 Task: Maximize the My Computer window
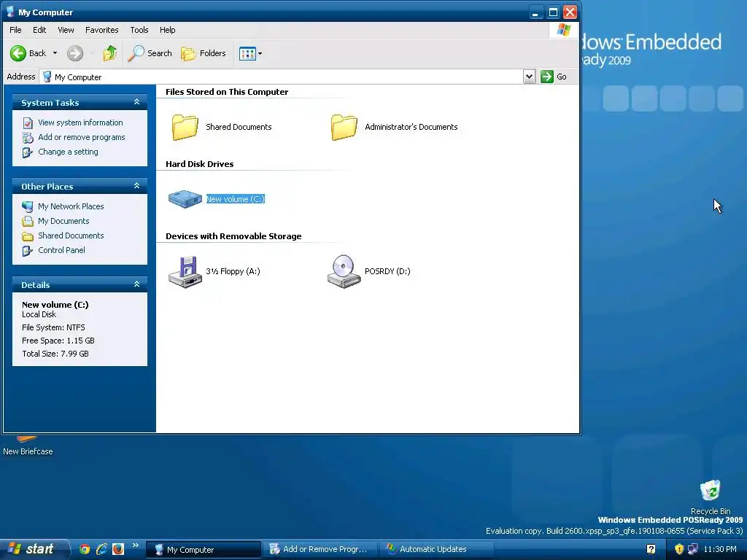553,12
